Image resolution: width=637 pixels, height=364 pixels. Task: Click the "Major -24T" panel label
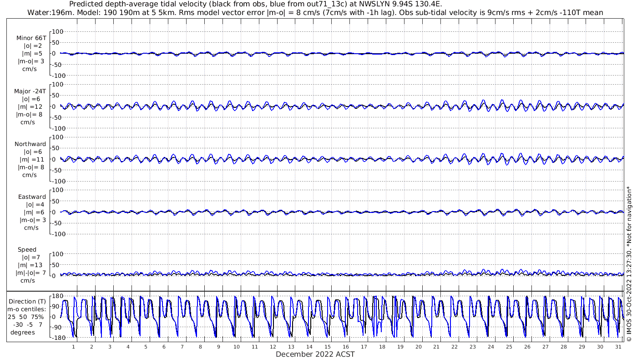click(30, 91)
